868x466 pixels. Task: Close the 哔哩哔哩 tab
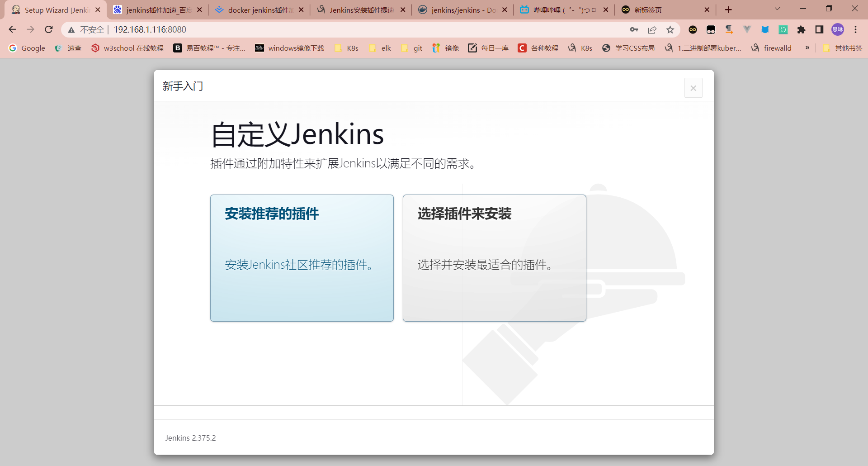tap(606, 10)
